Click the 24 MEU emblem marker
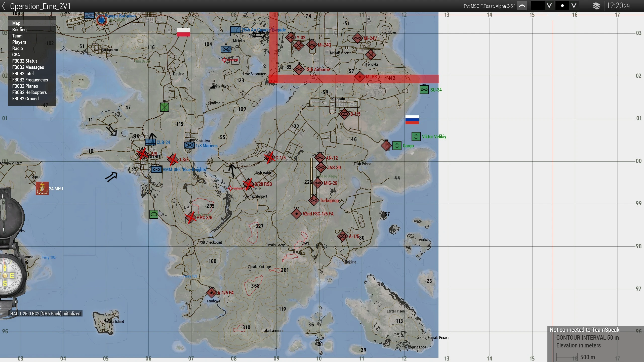Screen dimensions: 644x362 pyautogui.click(x=42, y=189)
